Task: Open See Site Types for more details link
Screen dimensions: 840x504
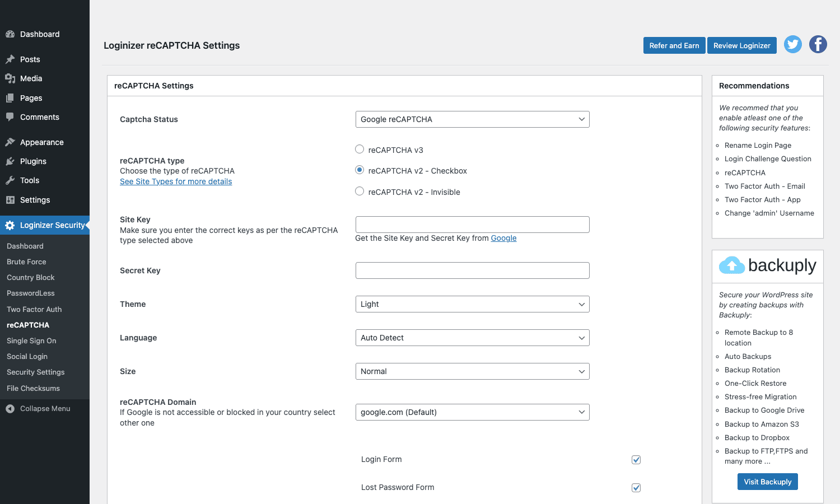Action: point(176,181)
